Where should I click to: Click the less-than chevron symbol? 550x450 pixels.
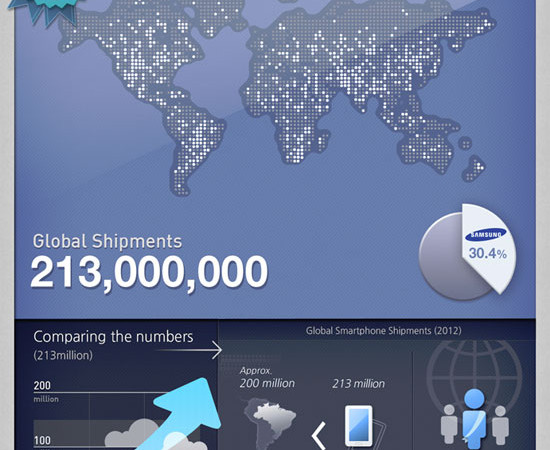pos(318,436)
